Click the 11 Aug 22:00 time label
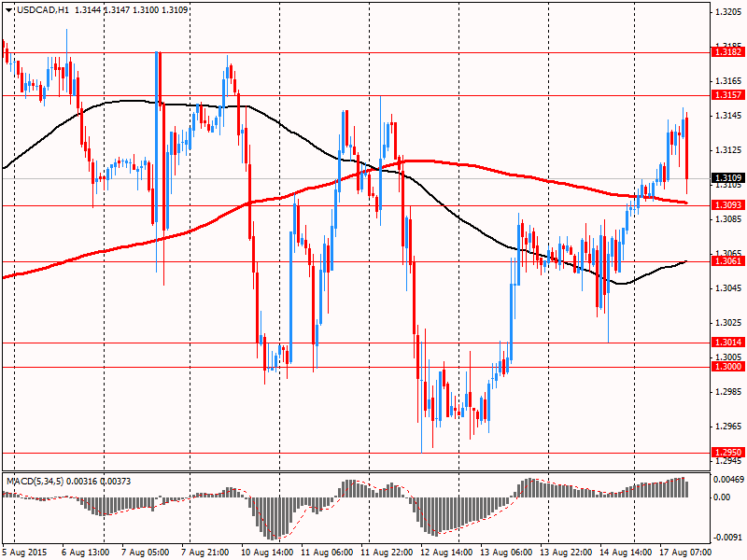747x560 pixels. point(387,553)
